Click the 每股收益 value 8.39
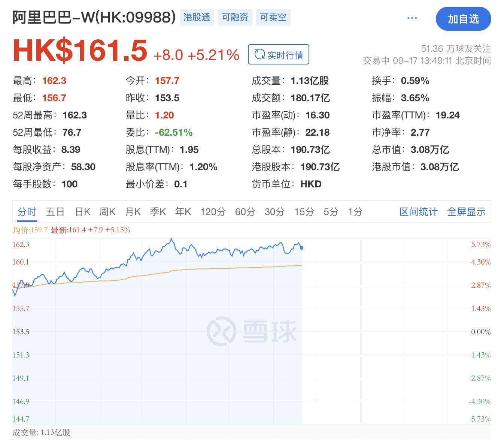504x440 pixels. pos(71,150)
